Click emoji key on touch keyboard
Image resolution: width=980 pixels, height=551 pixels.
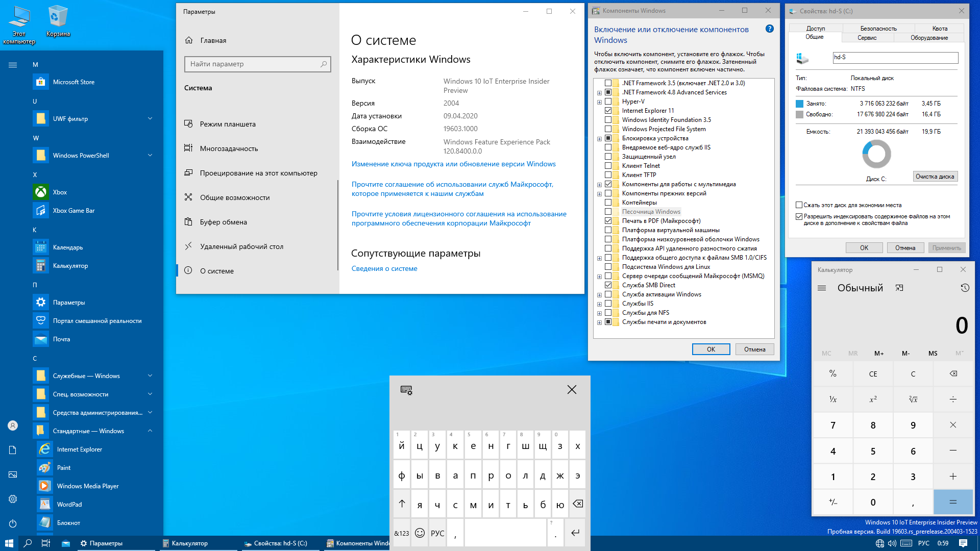pyautogui.click(x=420, y=533)
